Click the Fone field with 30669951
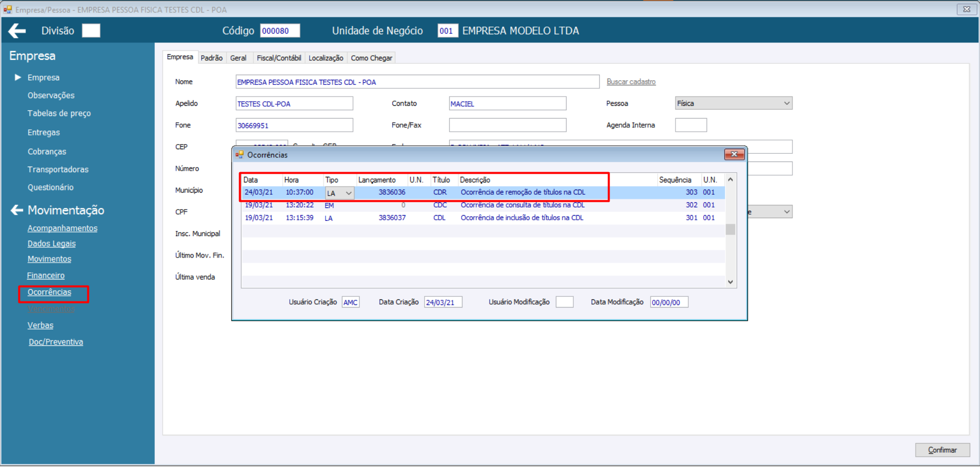Image resolution: width=980 pixels, height=467 pixels. point(294,125)
